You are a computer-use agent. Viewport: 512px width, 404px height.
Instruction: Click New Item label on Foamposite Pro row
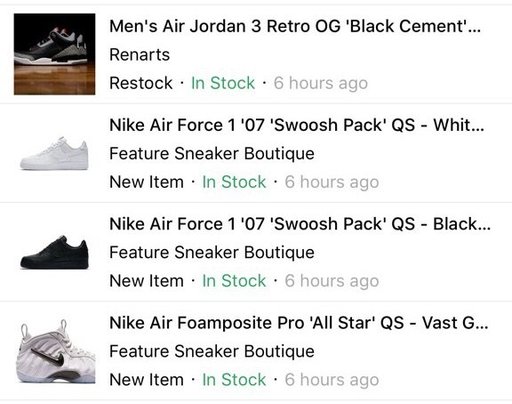pos(147,380)
